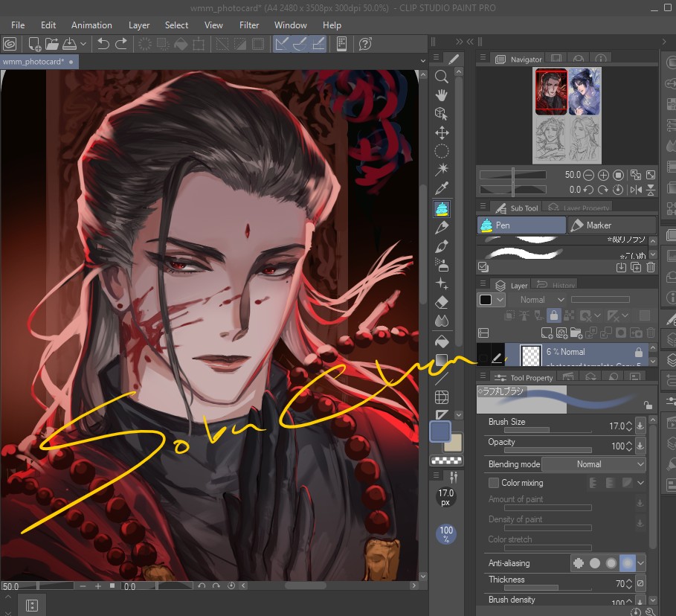Expand the Navigator panel menu

click(483, 57)
